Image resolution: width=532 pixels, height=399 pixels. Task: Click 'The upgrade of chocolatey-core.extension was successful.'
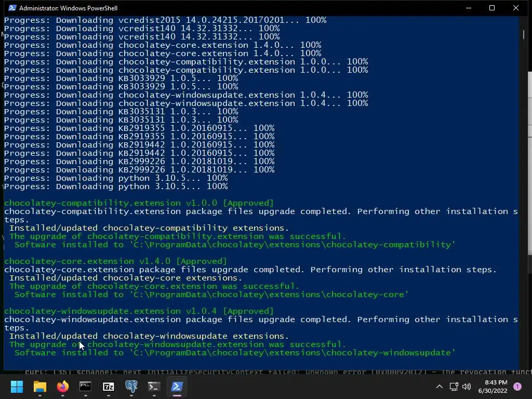tap(154, 286)
